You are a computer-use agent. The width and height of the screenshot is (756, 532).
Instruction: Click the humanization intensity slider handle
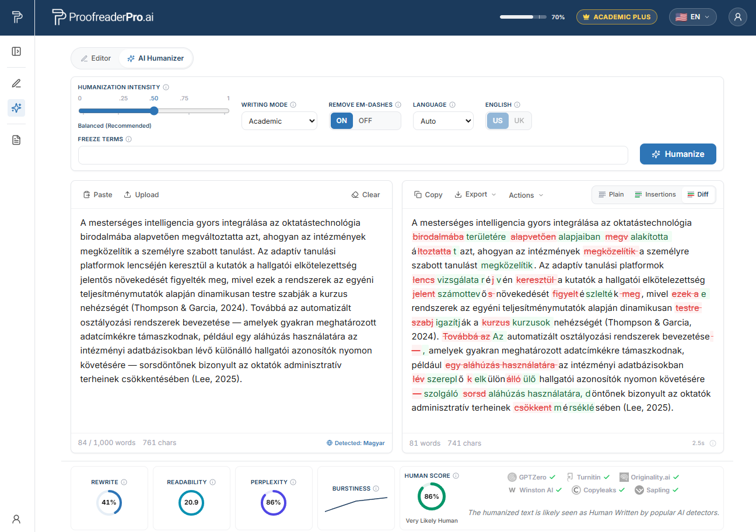[154, 111]
